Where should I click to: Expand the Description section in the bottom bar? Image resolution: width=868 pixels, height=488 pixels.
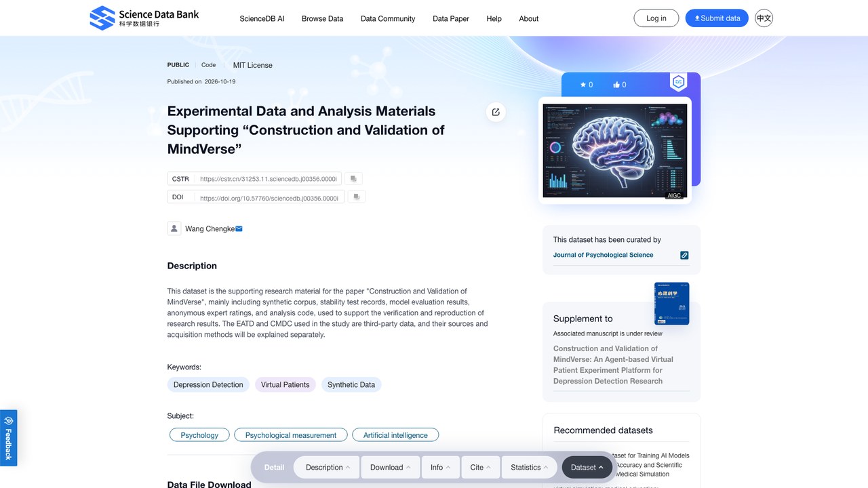(x=328, y=468)
